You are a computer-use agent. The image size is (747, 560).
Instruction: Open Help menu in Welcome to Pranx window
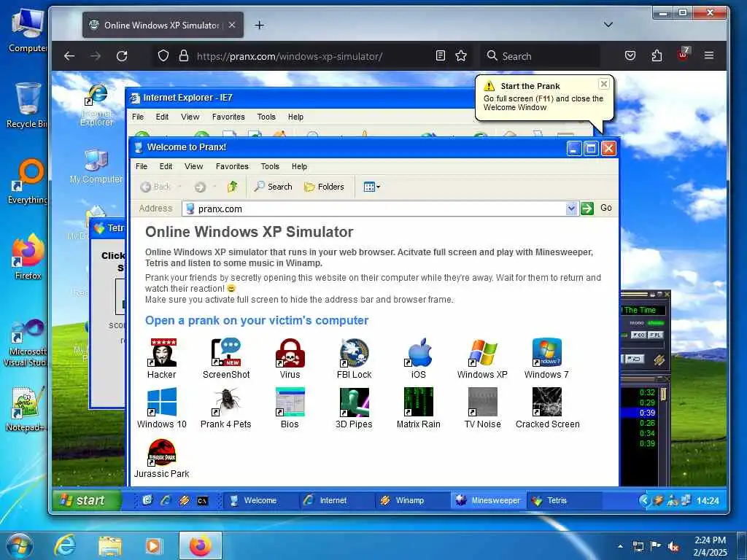[x=299, y=166]
